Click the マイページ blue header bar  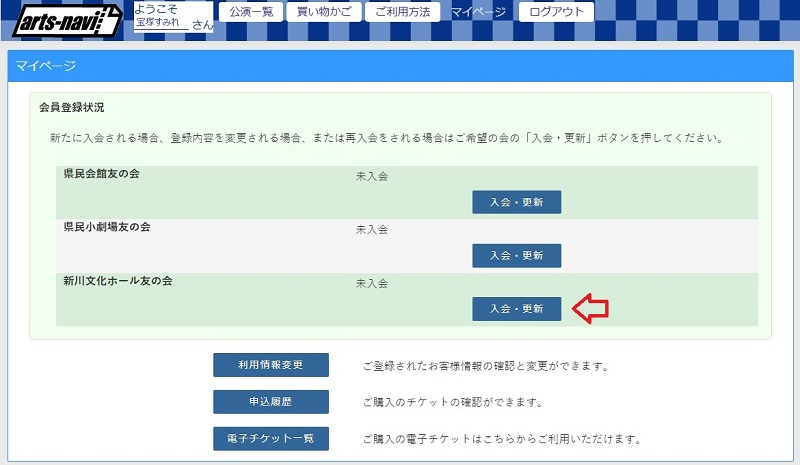tap(400, 66)
